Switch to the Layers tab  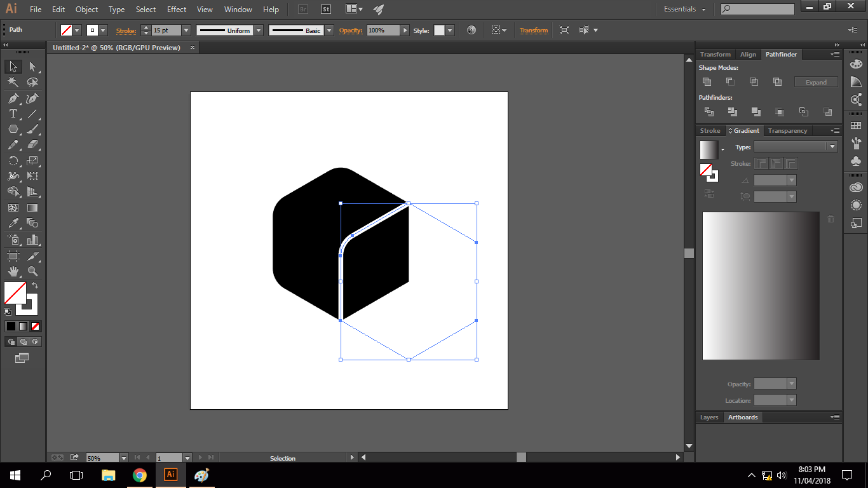click(x=709, y=417)
